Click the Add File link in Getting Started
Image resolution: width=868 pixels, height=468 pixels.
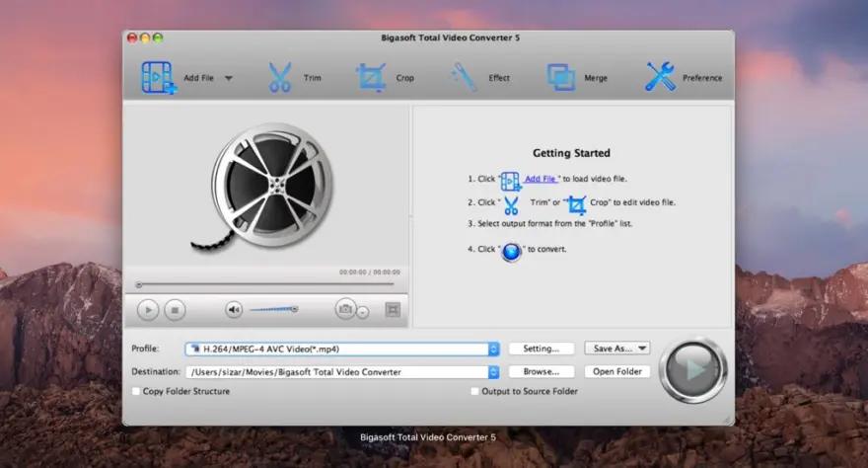pos(541,179)
